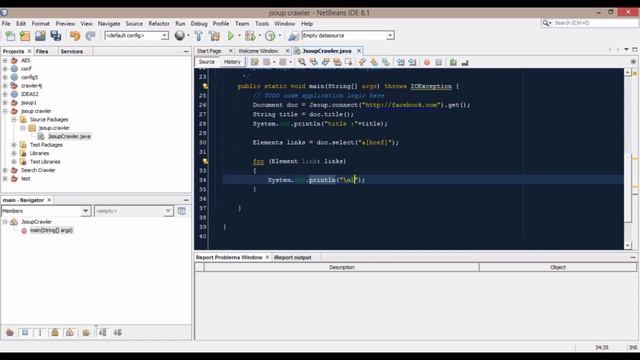Click the Previous Bookmark icon
This screenshot has height=360, width=640.
tap(362, 62)
